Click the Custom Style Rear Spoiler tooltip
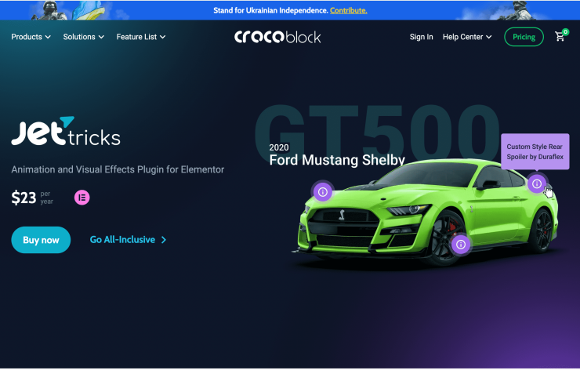580x392 pixels. [535, 151]
